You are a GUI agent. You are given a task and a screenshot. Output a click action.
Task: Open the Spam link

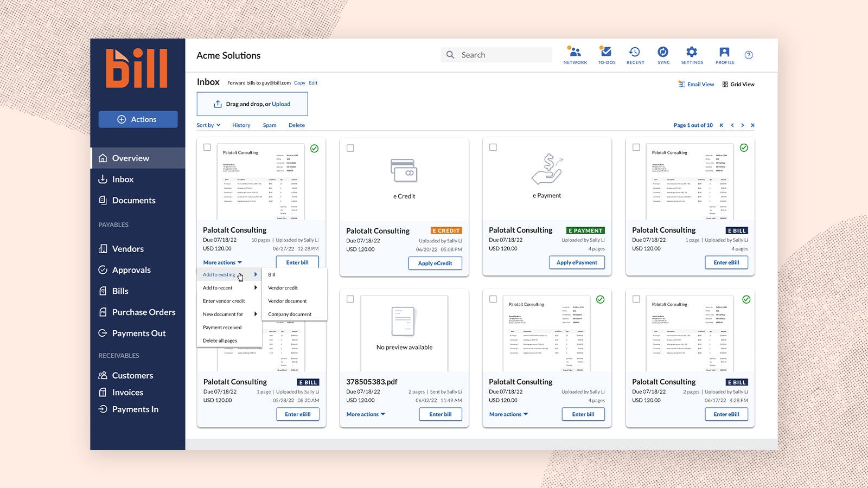click(x=270, y=125)
